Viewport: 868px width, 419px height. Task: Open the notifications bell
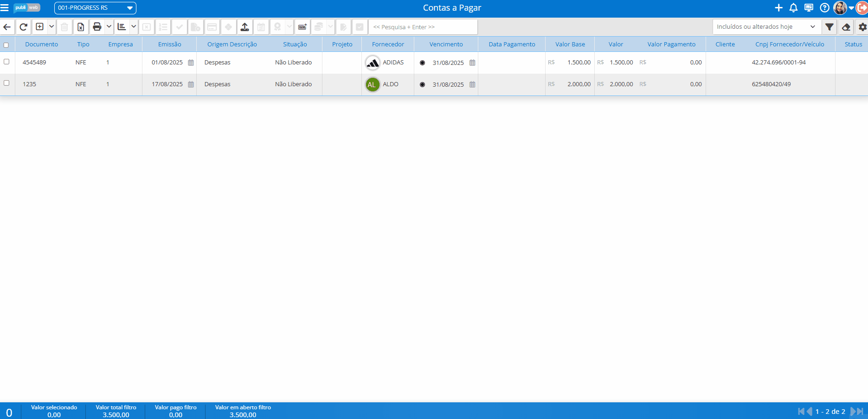[793, 8]
